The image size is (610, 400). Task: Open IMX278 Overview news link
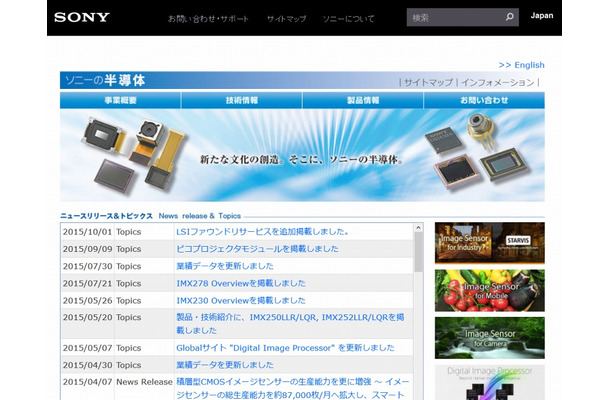[241, 283]
